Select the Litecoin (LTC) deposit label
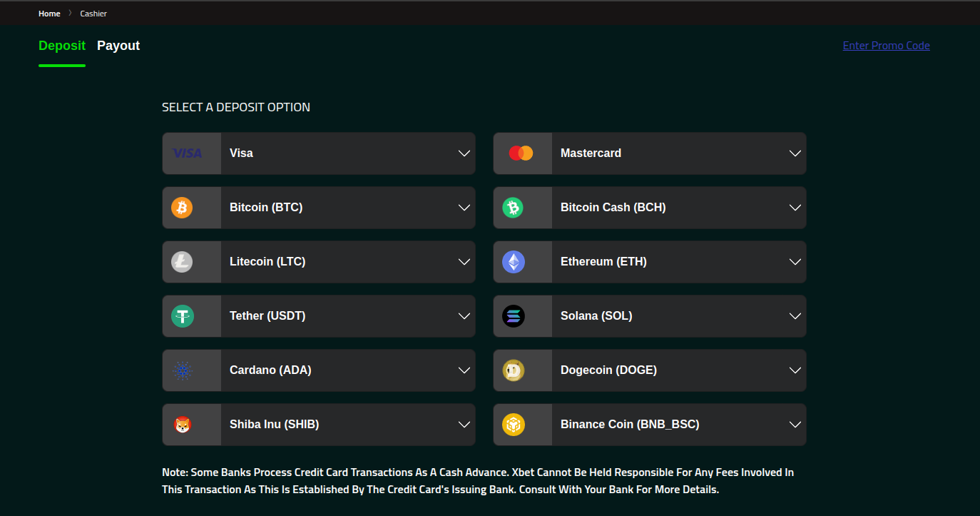This screenshot has width=980, height=516. point(267,262)
